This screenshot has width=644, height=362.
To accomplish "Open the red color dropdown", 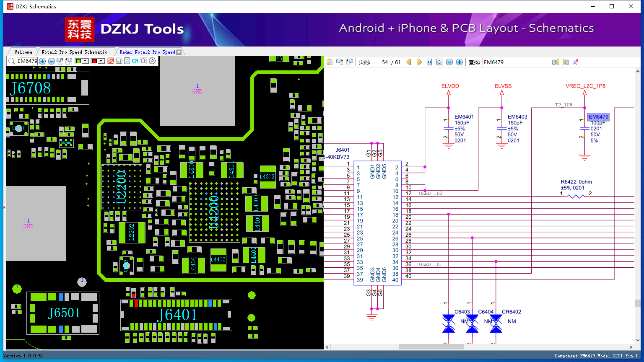I will [x=101, y=61].
